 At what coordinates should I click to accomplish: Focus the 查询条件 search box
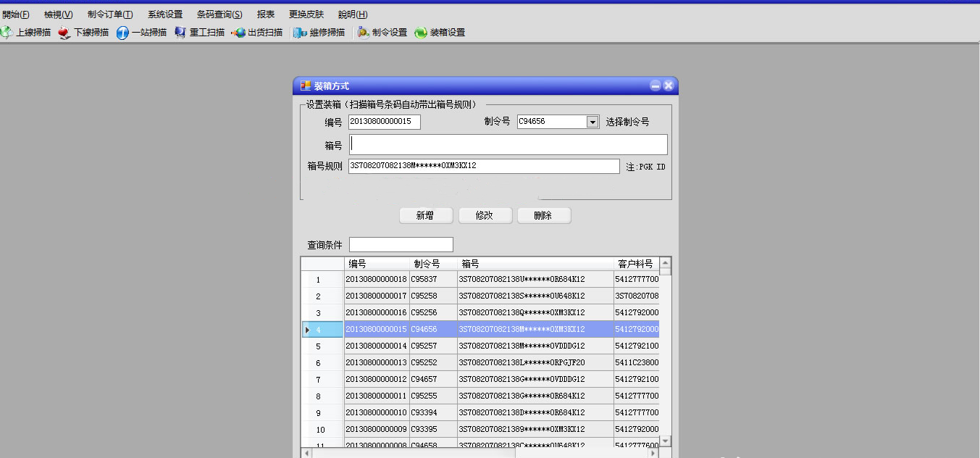[401, 245]
